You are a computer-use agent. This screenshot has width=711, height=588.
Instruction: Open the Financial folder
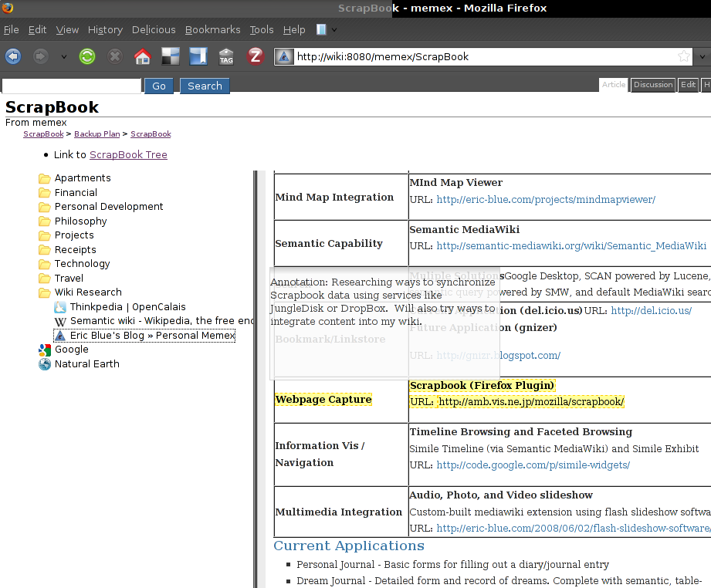[68, 192]
